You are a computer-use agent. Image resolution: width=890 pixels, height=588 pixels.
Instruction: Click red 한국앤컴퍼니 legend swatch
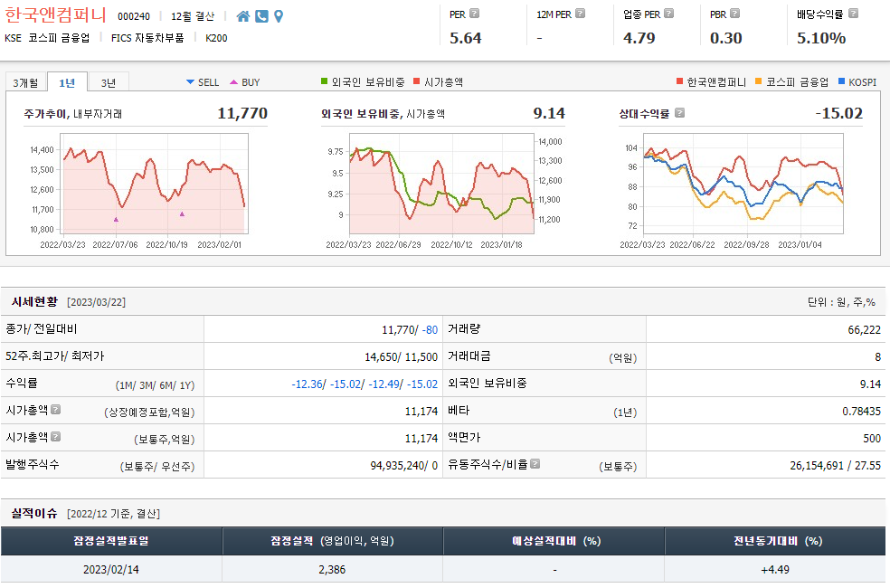(679, 81)
